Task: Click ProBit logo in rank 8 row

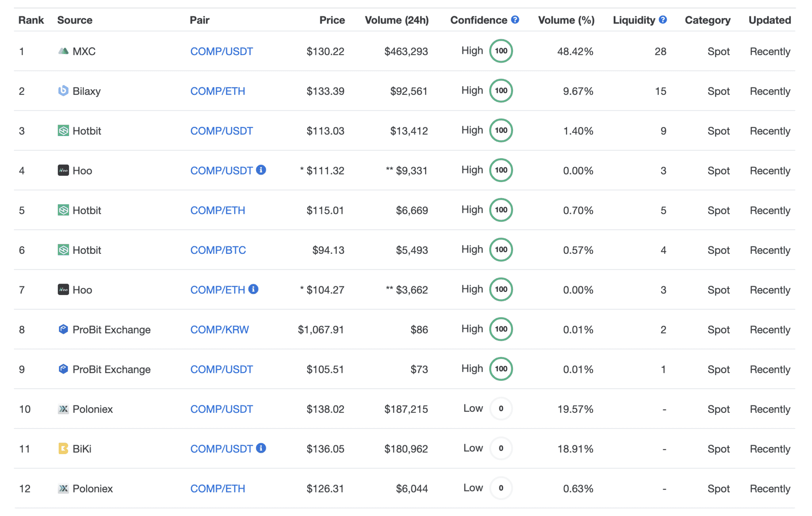Action: coord(63,329)
